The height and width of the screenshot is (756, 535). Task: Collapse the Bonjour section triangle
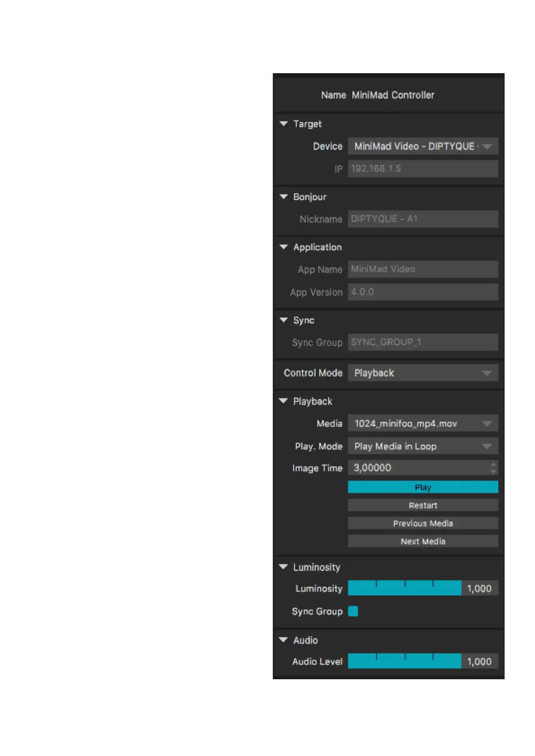pos(283,197)
